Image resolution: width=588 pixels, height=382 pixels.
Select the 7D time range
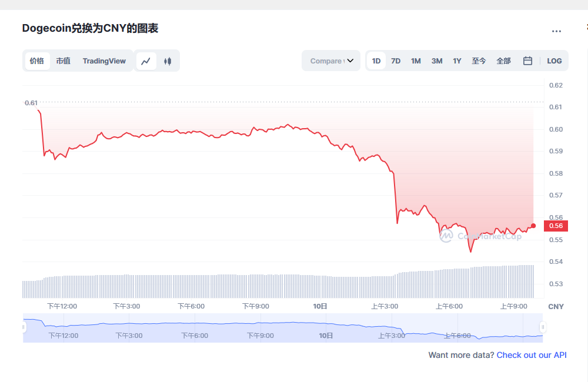coord(396,61)
